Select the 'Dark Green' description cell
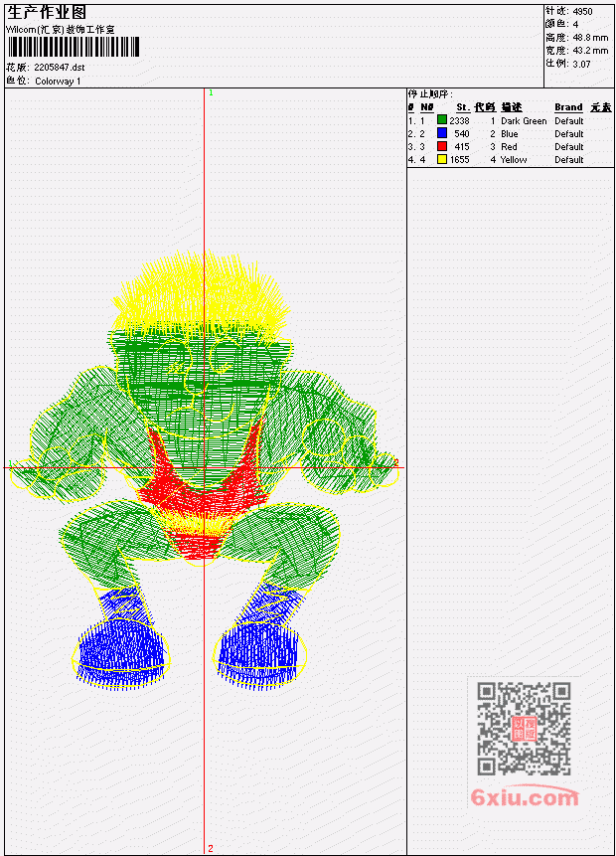 click(x=524, y=120)
